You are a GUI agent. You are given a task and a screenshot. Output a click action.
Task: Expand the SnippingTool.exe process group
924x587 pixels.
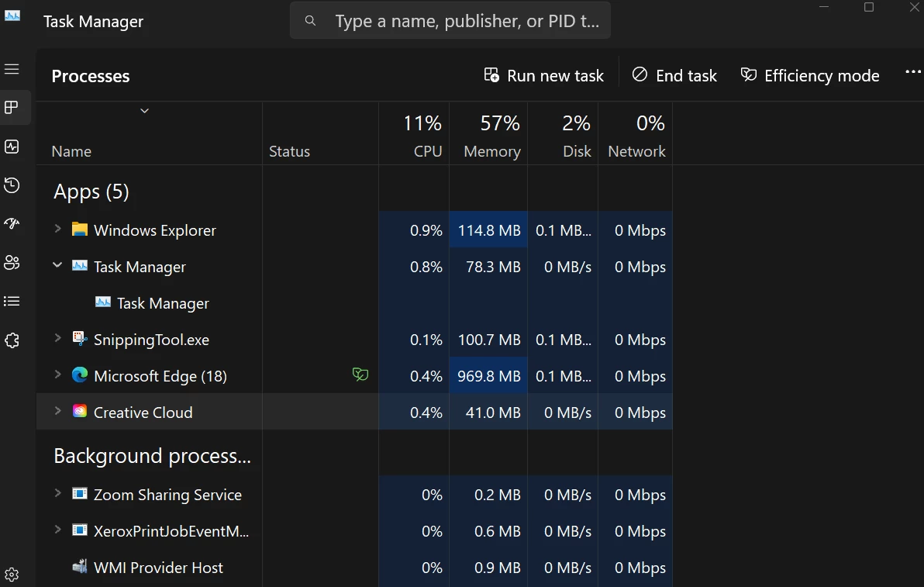pos(57,338)
